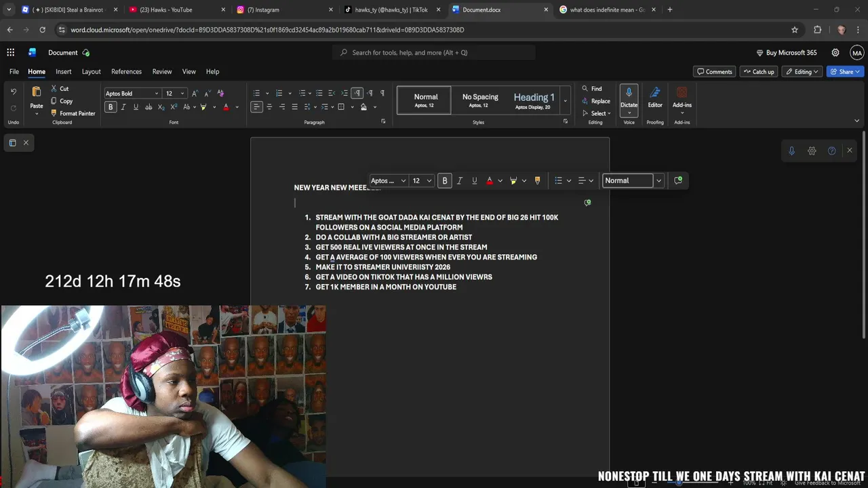Open the ribbon font size dropdown
The height and width of the screenshot is (488, 868).
[182, 94]
